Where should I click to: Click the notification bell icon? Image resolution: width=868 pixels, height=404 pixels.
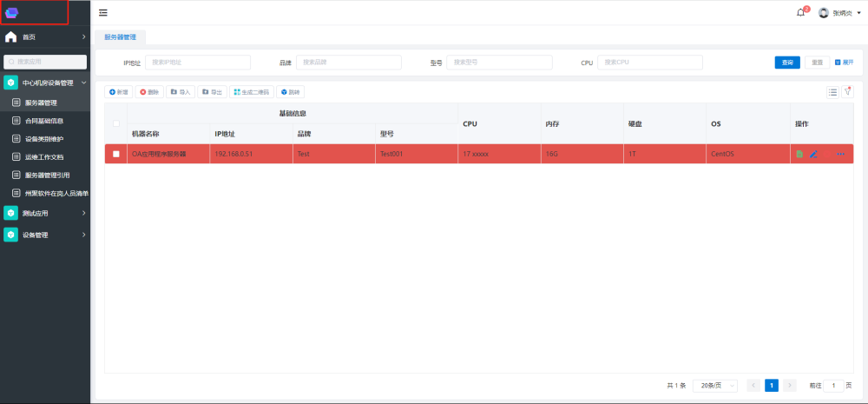[x=800, y=13]
